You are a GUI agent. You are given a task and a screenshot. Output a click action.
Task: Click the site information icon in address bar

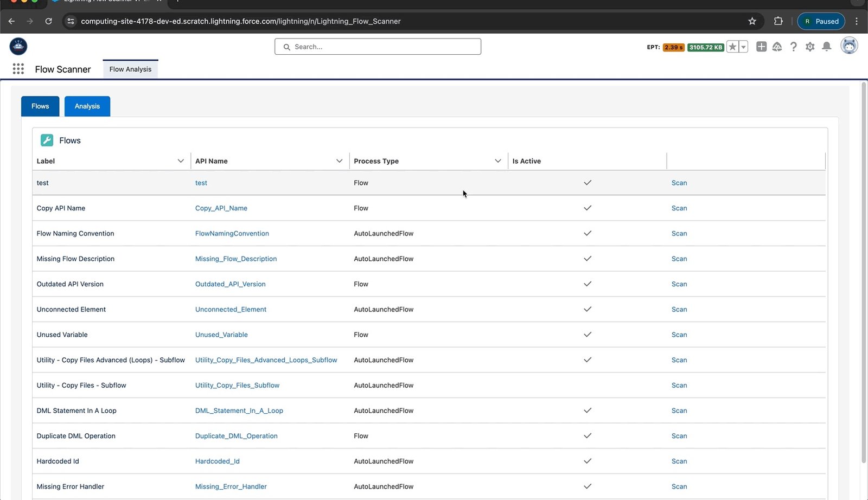click(x=71, y=21)
